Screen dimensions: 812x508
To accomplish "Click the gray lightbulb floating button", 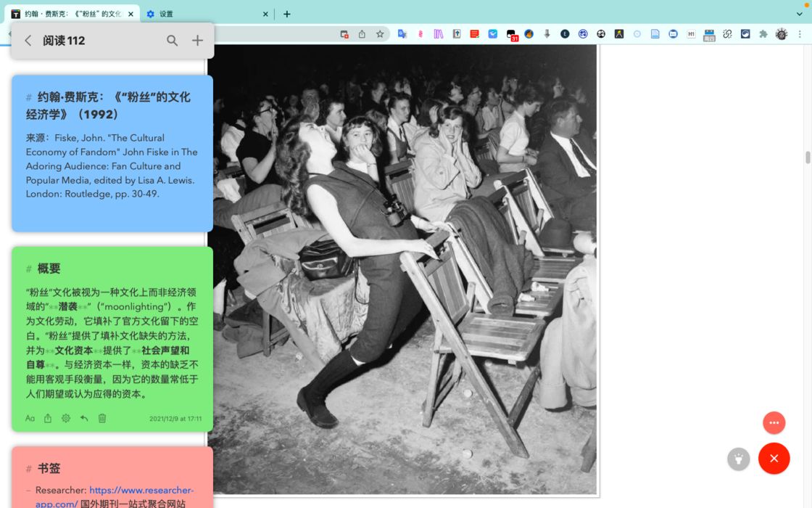I will click(739, 459).
